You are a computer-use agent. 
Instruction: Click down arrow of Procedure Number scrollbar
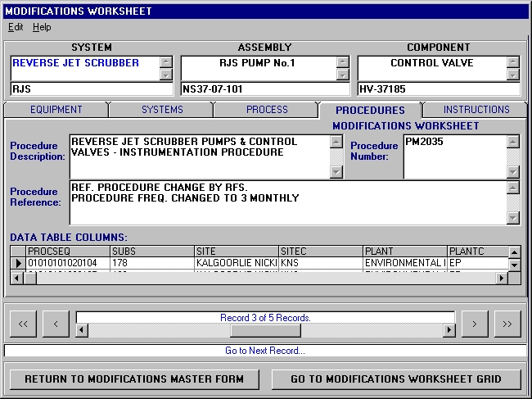[x=513, y=172]
